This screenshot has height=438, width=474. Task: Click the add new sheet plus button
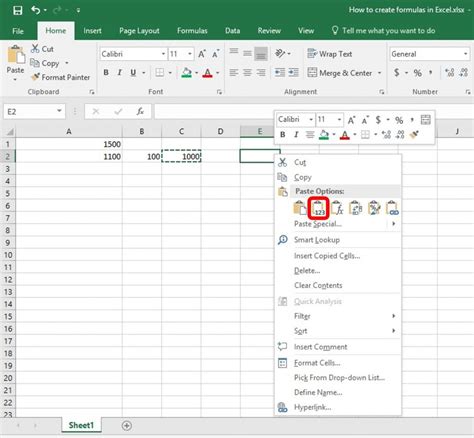click(x=127, y=425)
